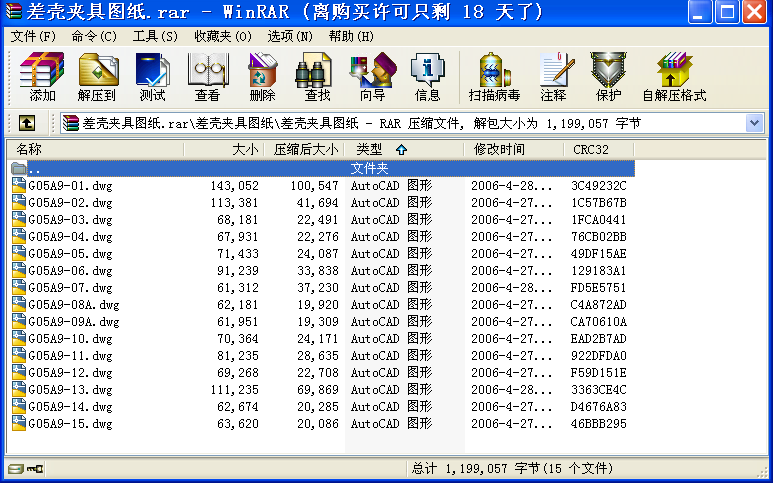This screenshot has width=773, height=483.
Task: Click the 添加 (Add) toolbar icon
Action: pyautogui.click(x=42, y=77)
